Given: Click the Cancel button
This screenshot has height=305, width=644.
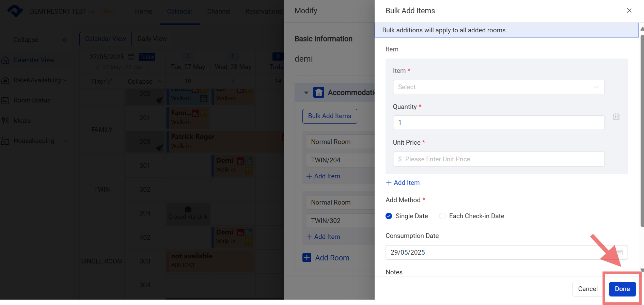Looking at the screenshot, I should [587, 289].
